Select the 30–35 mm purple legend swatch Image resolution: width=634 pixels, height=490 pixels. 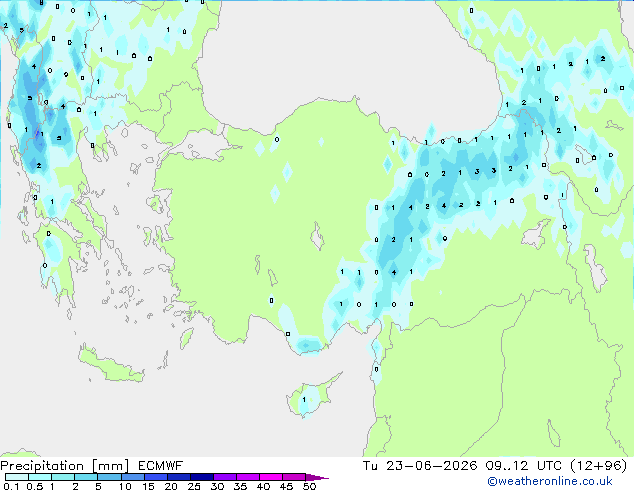(x=224, y=477)
